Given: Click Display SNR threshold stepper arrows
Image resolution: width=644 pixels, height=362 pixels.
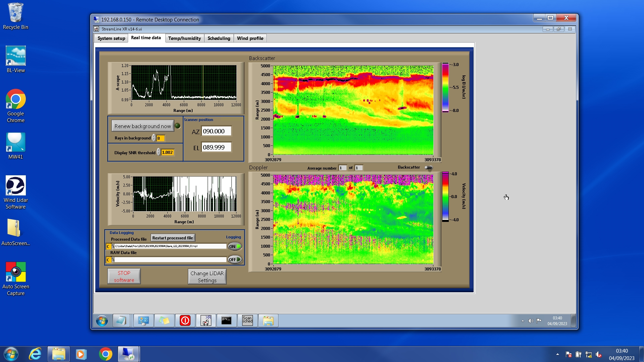Looking at the screenshot, I should (159, 153).
